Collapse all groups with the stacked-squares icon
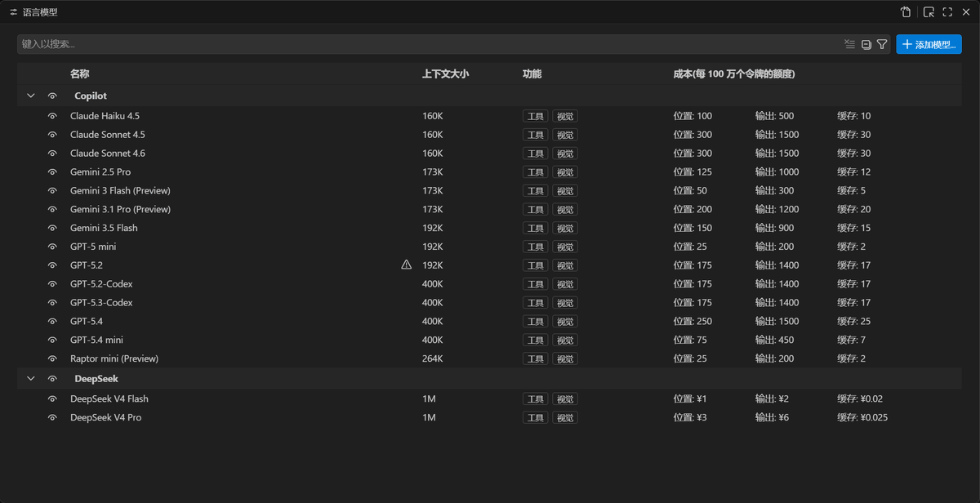The image size is (980, 503). pyautogui.click(x=866, y=44)
